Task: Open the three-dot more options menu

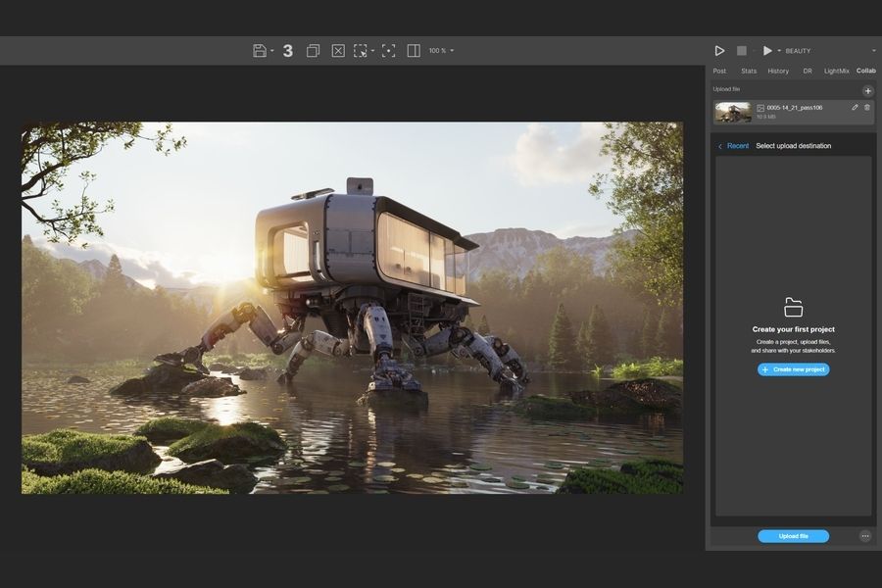Action: click(x=865, y=536)
